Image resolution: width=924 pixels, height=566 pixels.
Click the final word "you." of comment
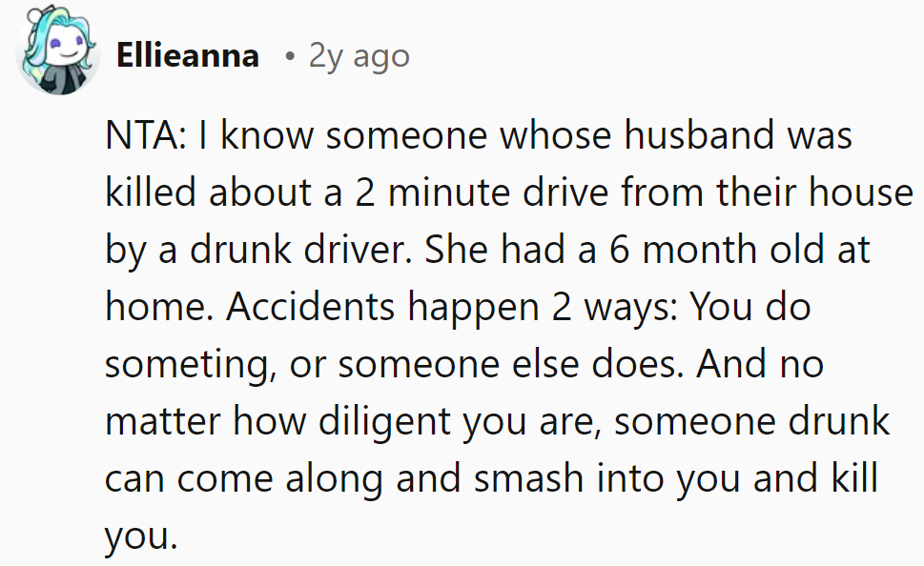pyautogui.click(x=140, y=537)
